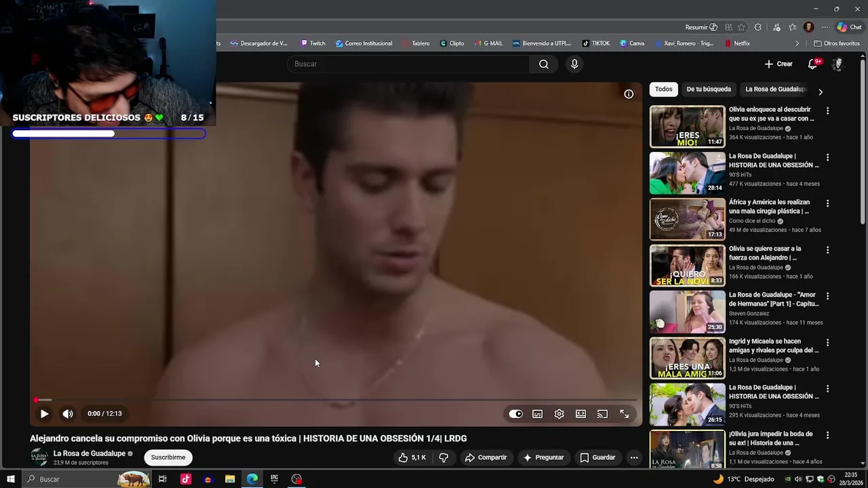Switch to theater mode icon
The width and height of the screenshot is (868, 488).
[581, 414]
